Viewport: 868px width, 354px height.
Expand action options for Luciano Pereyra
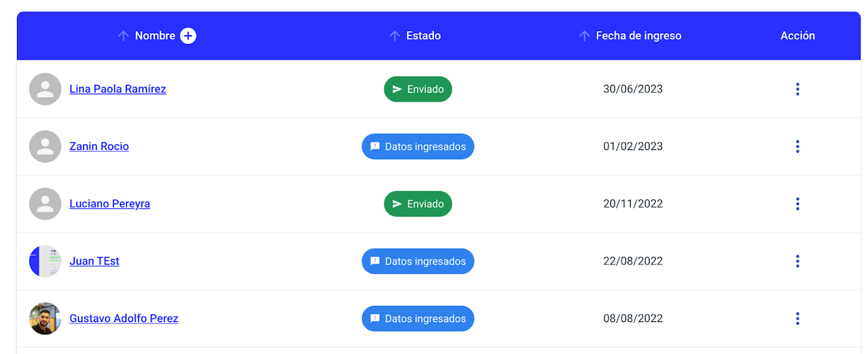(x=797, y=203)
